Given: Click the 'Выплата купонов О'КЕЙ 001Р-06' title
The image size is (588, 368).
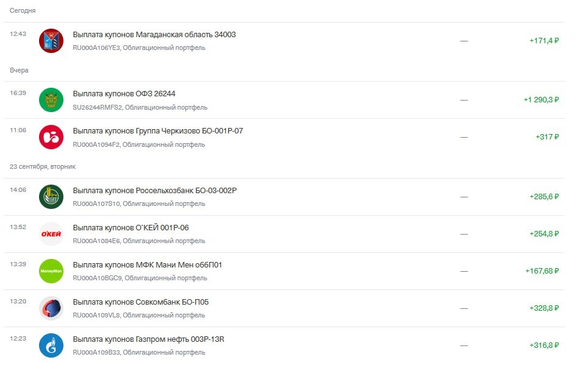Looking at the screenshot, I should pyautogui.click(x=131, y=228).
